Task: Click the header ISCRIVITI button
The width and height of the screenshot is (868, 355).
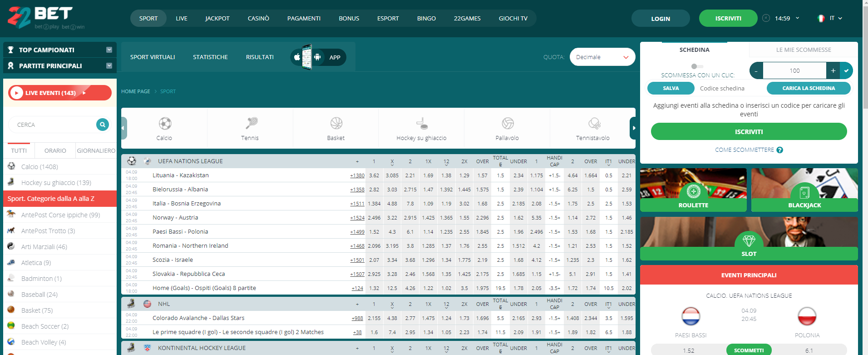Action: tap(728, 18)
